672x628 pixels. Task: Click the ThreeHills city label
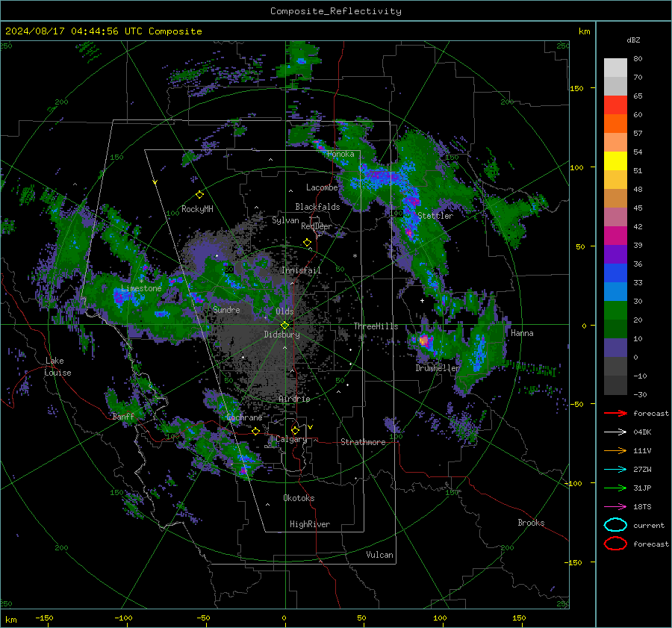coord(376,326)
